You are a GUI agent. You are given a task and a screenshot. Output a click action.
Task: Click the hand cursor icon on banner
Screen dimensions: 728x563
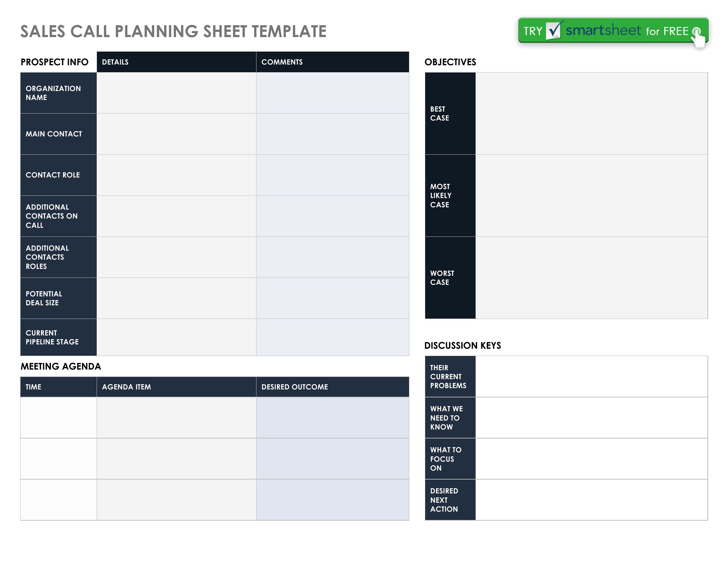pos(699,37)
